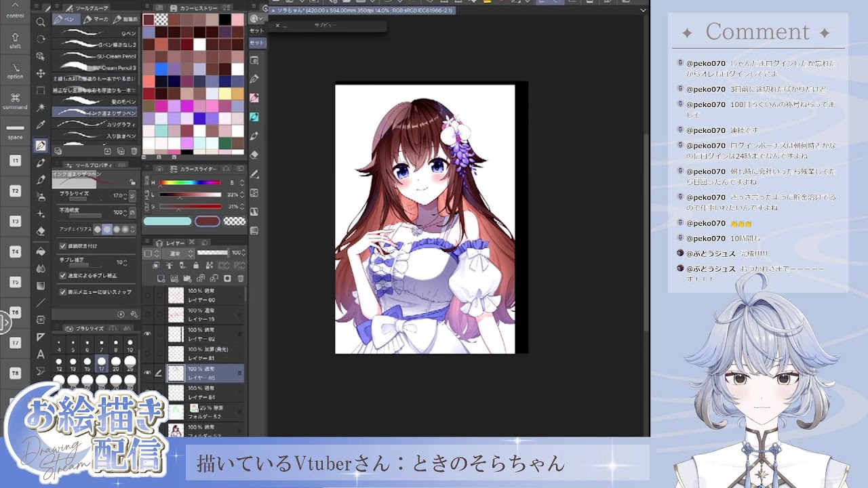Select the Balloon tool

41,370
